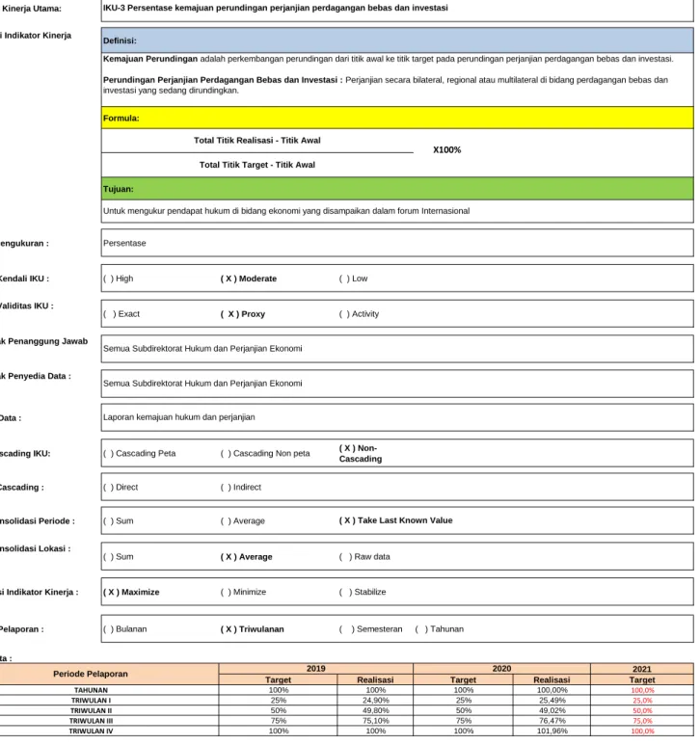The image size is (700, 745).
Task: Click Total Titik Realisasi - Titik Awal numerator
Action: 257,140
